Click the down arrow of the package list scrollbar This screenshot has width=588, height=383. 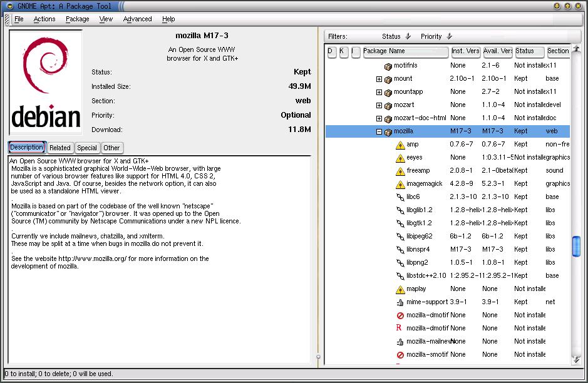click(576, 360)
